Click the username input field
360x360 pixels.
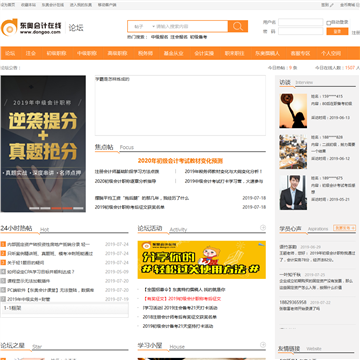click(301, 22)
